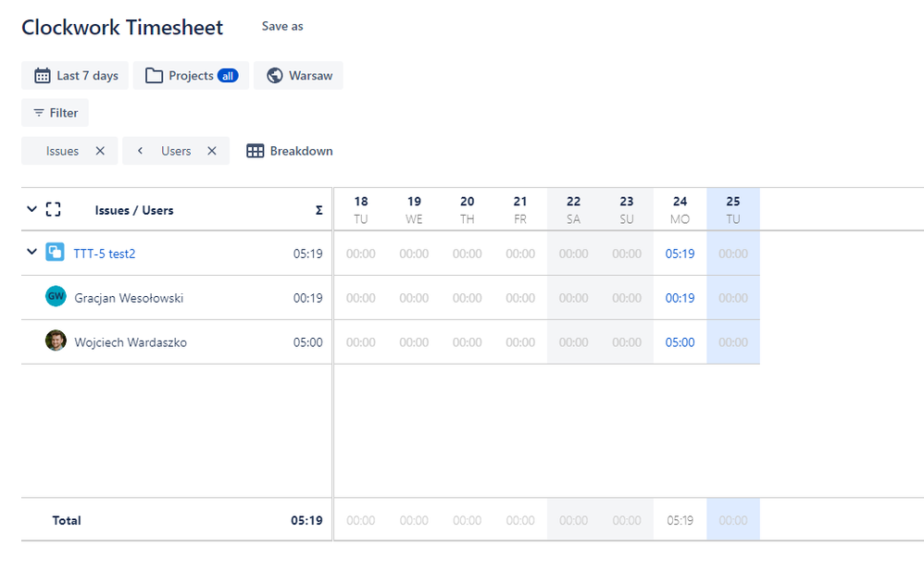This screenshot has height=570, width=924.
Task: Remove the Issues grouping with its X
Action: [x=100, y=150]
